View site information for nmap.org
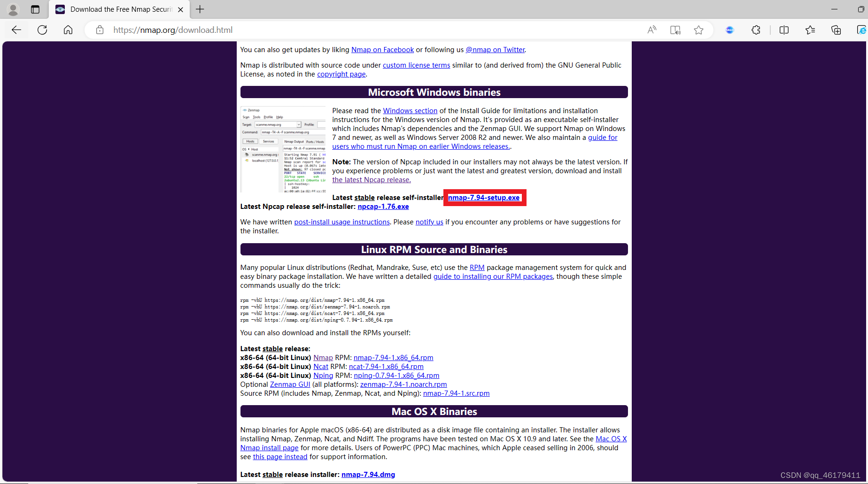 click(x=100, y=30)
